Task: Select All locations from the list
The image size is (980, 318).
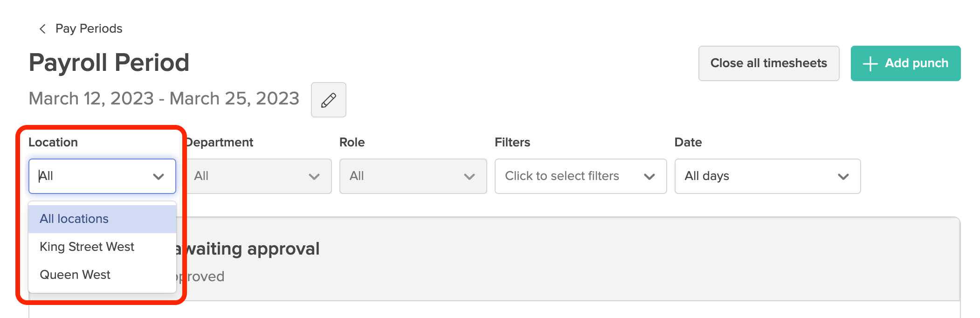Action: [x=75, y=219]
